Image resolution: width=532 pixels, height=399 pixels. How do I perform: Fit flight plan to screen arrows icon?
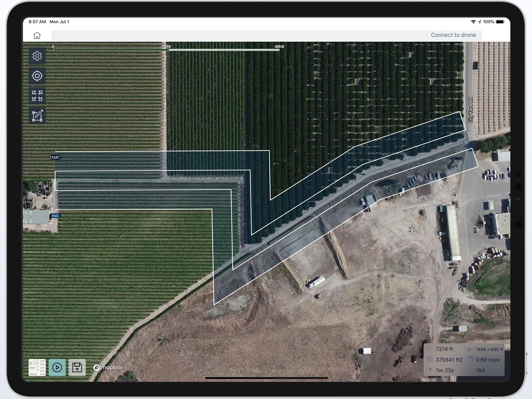tap(37, 96)
